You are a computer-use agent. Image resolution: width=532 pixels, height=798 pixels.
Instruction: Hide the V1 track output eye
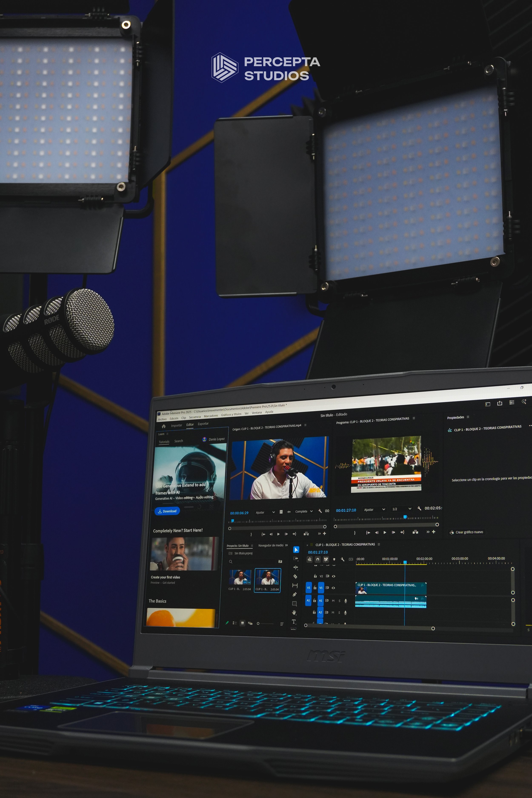333,588
